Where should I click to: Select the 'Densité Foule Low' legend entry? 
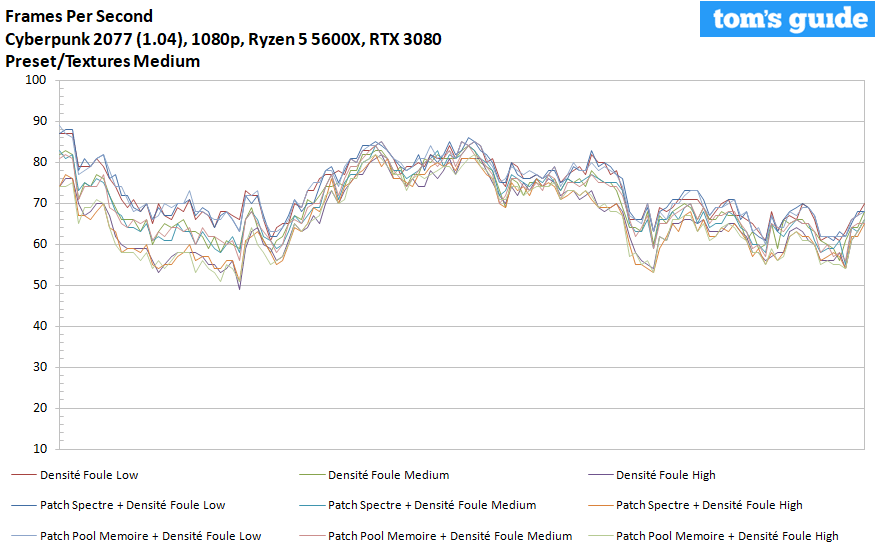[x=75, y=475]
